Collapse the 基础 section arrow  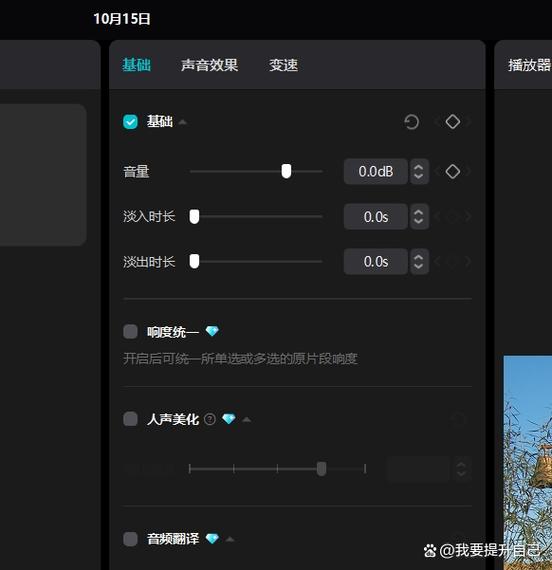(183, 123)
